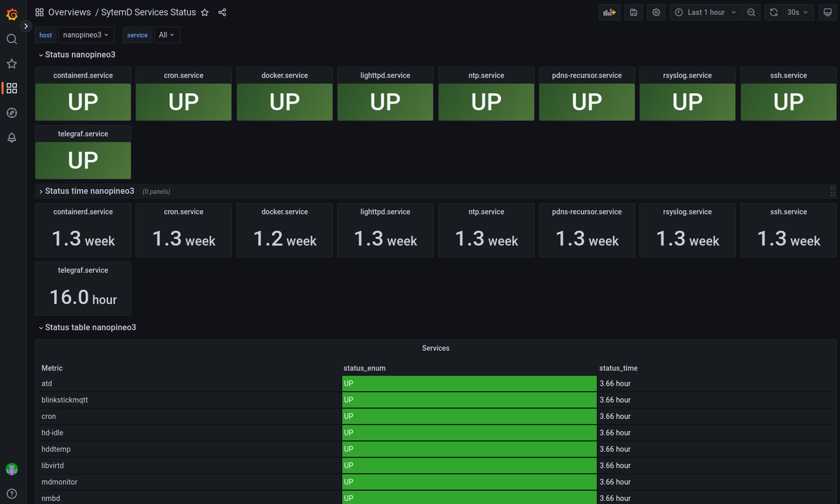Open the Last 1 hour time picker
Viewport: 840px width, 504px height.
(x=706, y=12)
